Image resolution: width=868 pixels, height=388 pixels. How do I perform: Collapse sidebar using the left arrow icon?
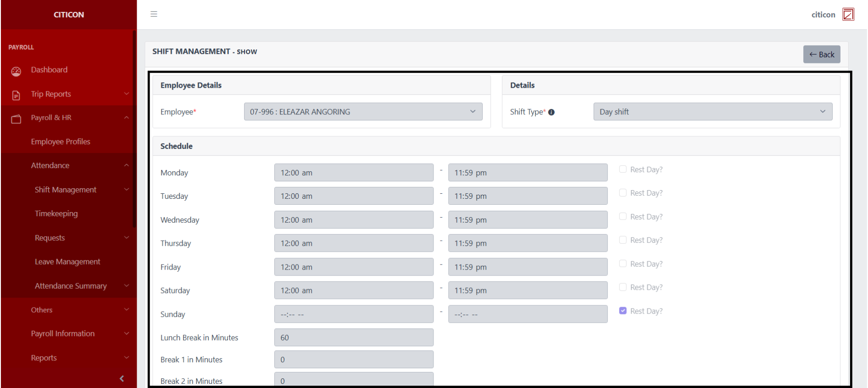point(122,378)
